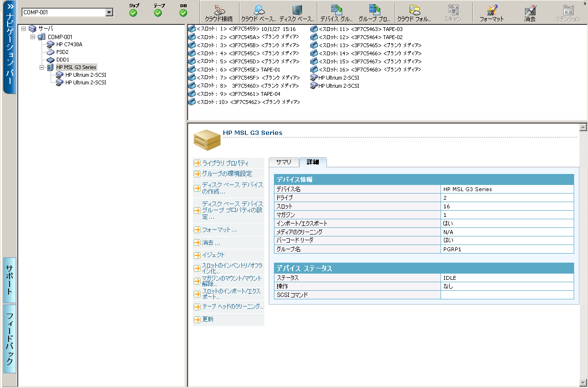Click スロットのインポート/エクスポート link
The width and height of the screenshot is (588, 388).
point(231,294)
